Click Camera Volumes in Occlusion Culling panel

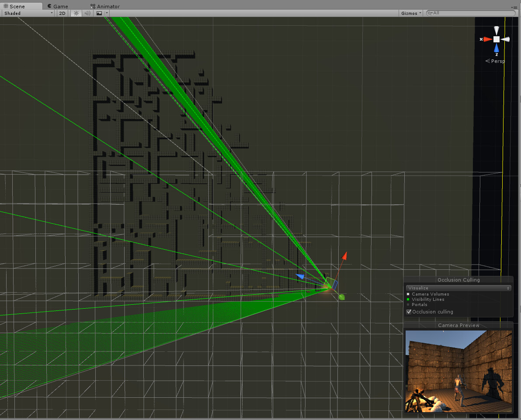tap(430, 294)
